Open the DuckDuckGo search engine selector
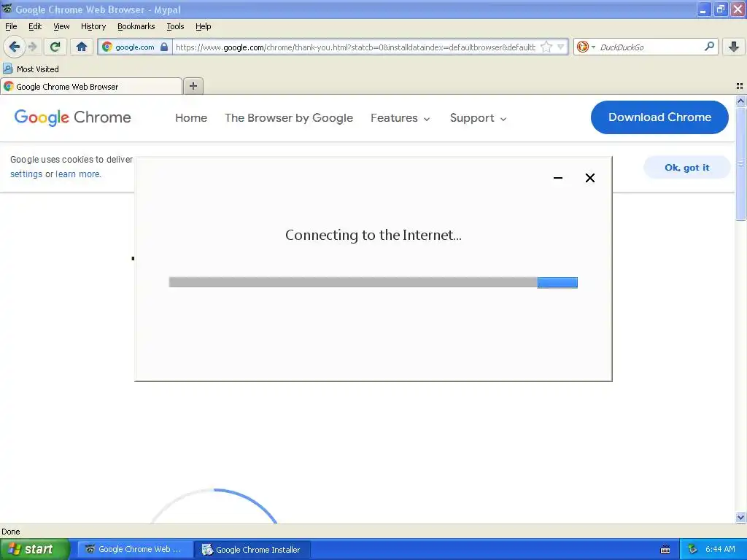Screen dimensions: 747x560 point(586,47)
